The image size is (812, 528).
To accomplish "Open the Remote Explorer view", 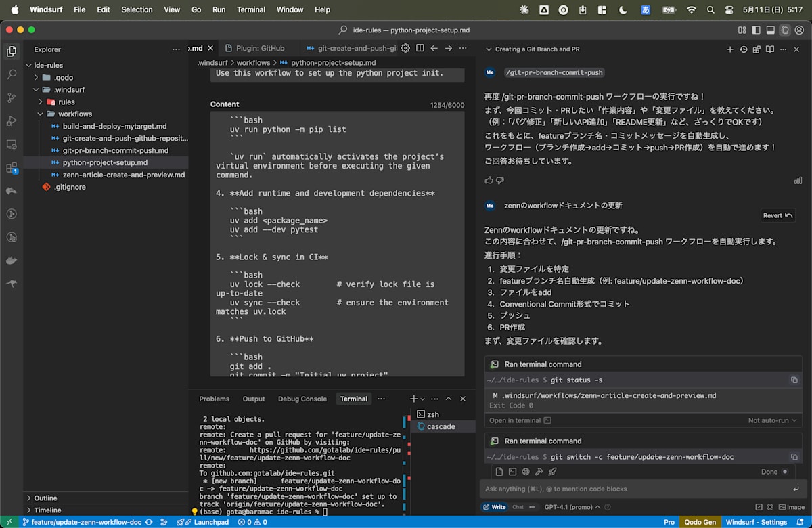I will pos(12,144).
